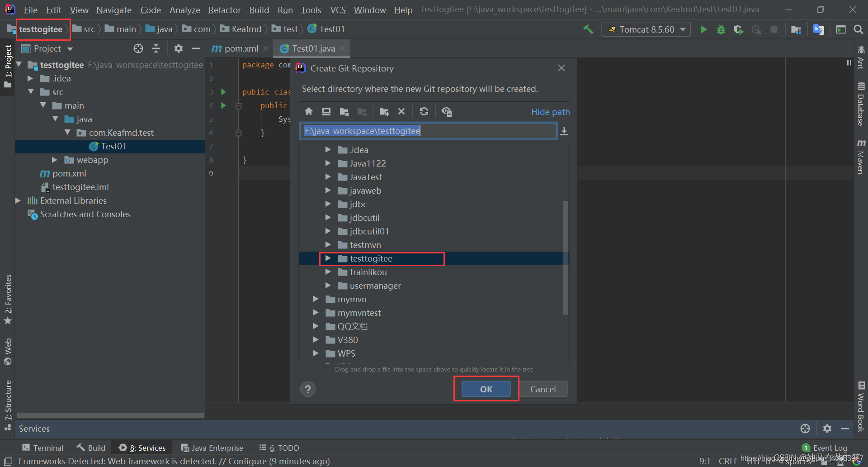Viewport: 868px width, 467px height.
Task: Open the 7: Structure side panel
Action: pyautogui.click(x=8, y=405)
